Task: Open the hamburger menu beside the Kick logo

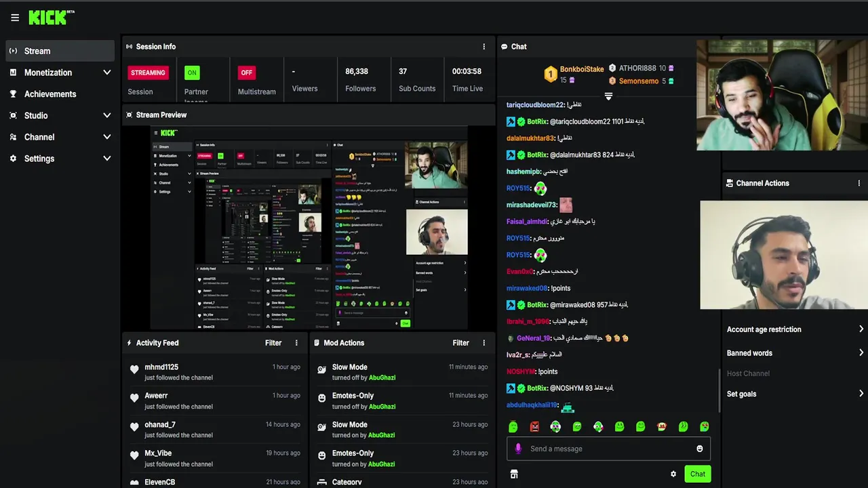Action: click(x=15, y=18)
